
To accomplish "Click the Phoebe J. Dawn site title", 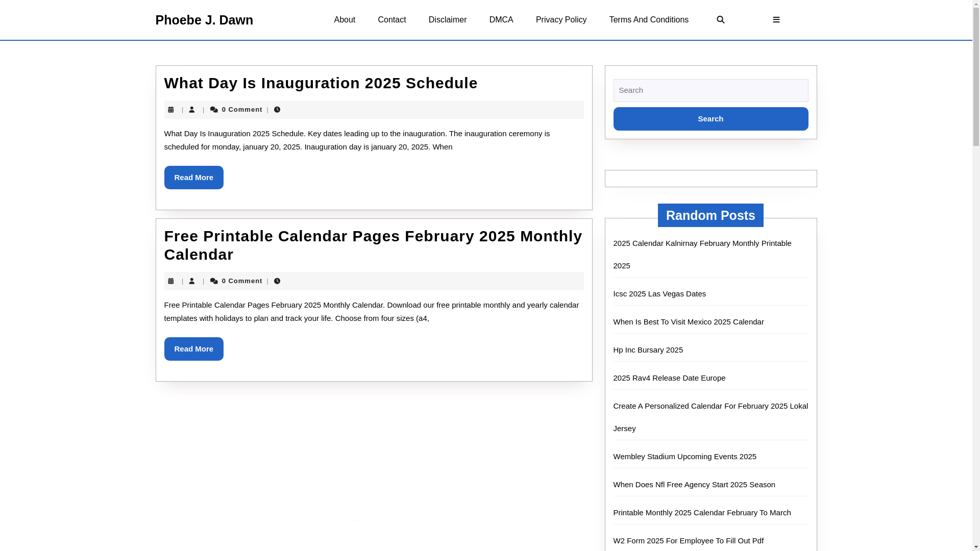I will 204,20.
